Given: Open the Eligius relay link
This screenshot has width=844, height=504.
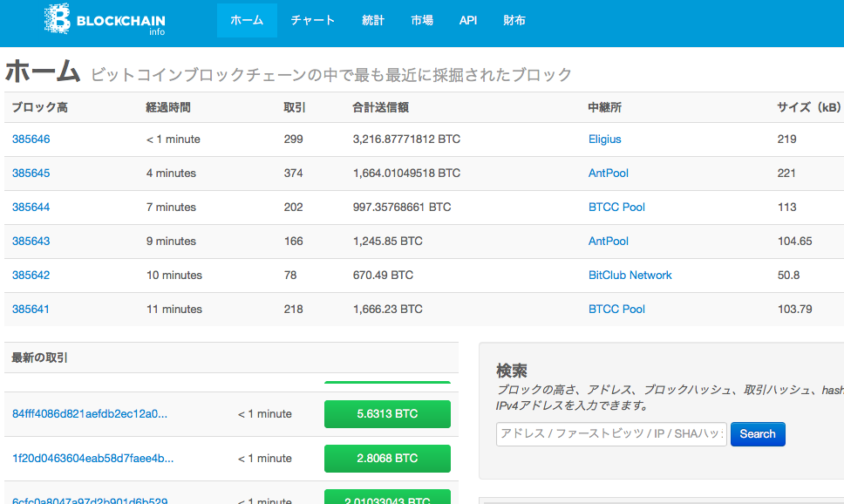Looking at the screenshot, I should 605,139.
